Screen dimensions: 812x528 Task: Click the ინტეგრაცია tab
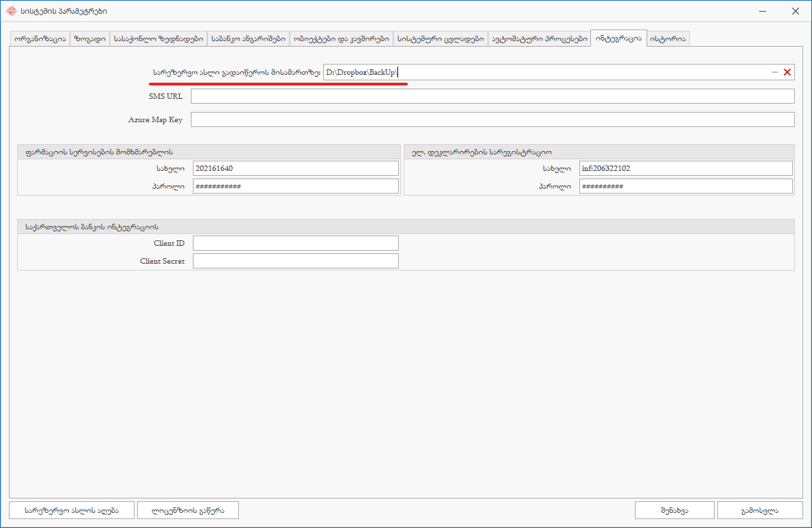618,38
